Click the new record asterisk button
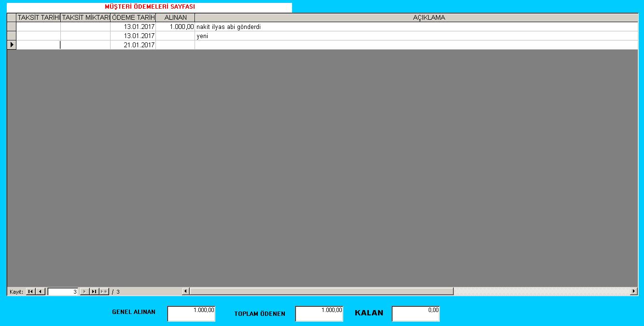Viewport: 644px width, 326px height. point(104,291)
